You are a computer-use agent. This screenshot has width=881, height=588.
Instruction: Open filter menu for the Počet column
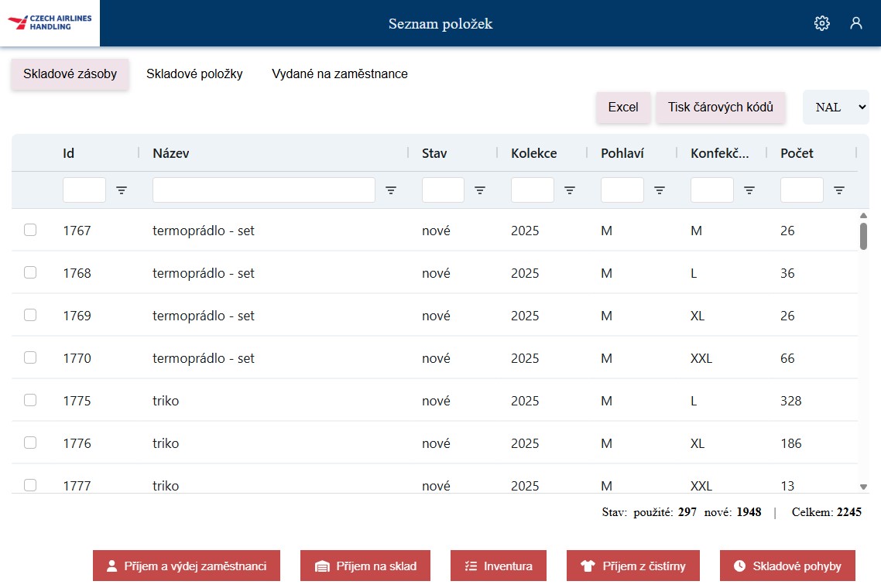point(839,190)
